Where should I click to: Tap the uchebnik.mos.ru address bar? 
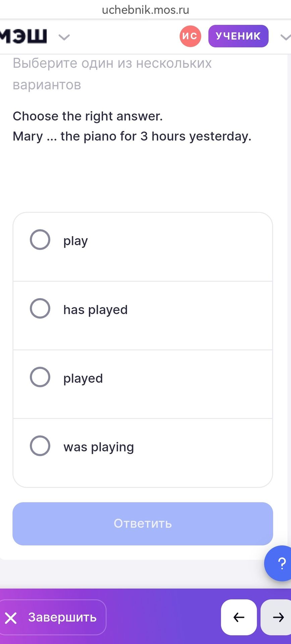pos(145,10)
